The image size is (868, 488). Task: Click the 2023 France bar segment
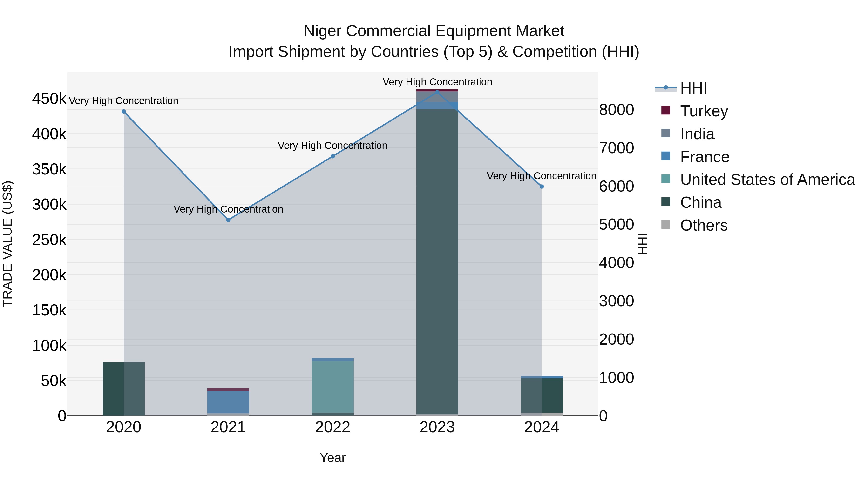(x=437, y=105)
